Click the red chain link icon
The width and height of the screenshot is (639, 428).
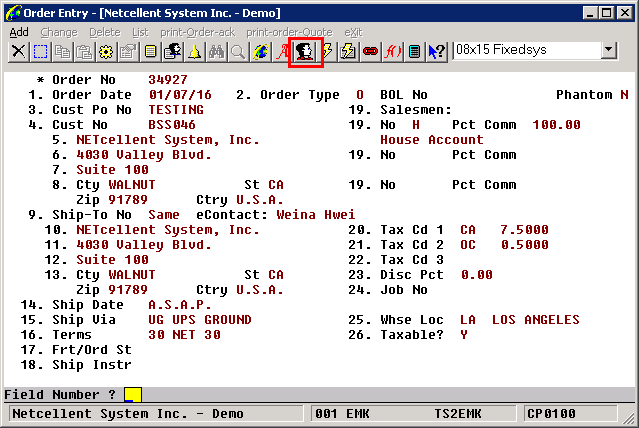[370, 52]
